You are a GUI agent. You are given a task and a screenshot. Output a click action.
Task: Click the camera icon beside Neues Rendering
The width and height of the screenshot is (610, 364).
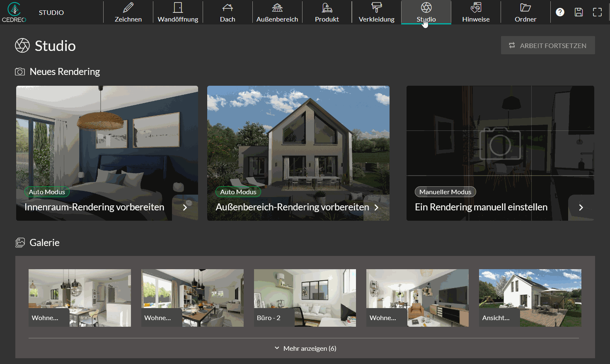point(20,72)
